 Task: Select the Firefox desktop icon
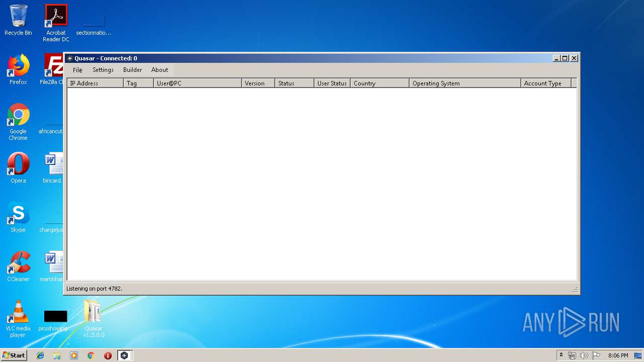(18, 69)
